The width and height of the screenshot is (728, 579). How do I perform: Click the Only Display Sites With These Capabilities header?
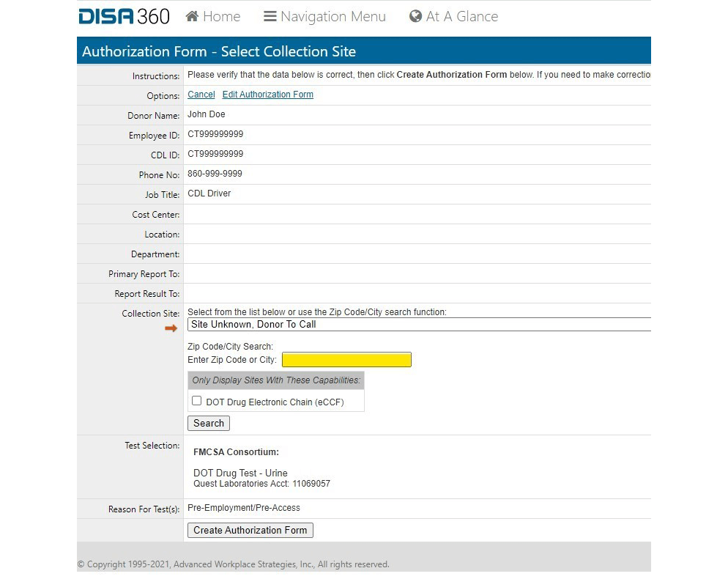point(275,380)
